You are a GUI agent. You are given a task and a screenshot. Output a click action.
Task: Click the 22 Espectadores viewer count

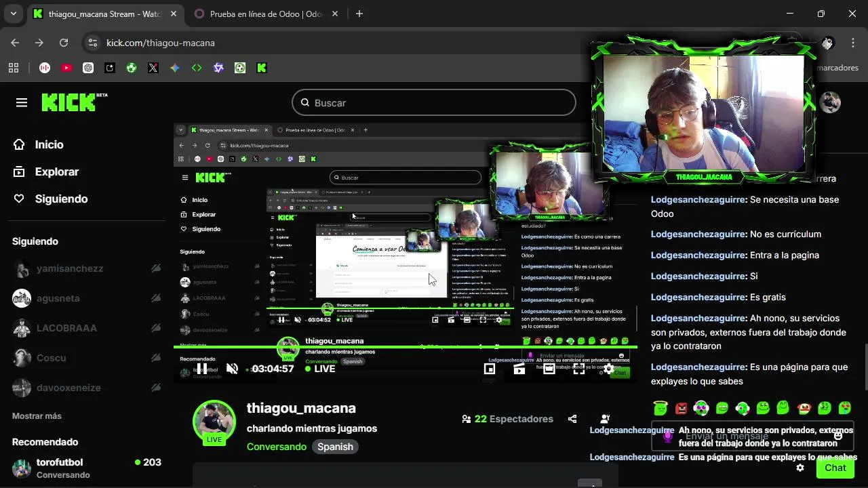[507, 419]
